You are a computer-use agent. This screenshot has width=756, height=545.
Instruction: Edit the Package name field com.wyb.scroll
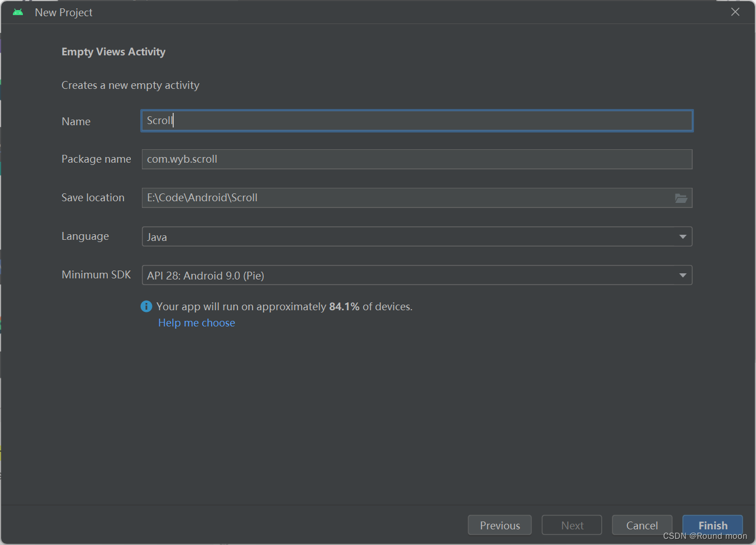417,159
